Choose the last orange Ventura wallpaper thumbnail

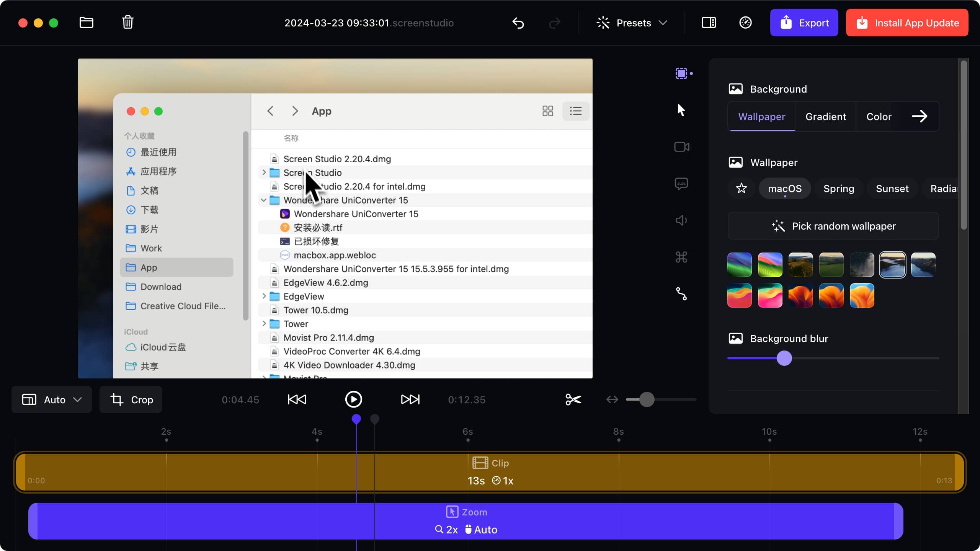(x=862, y=295)
